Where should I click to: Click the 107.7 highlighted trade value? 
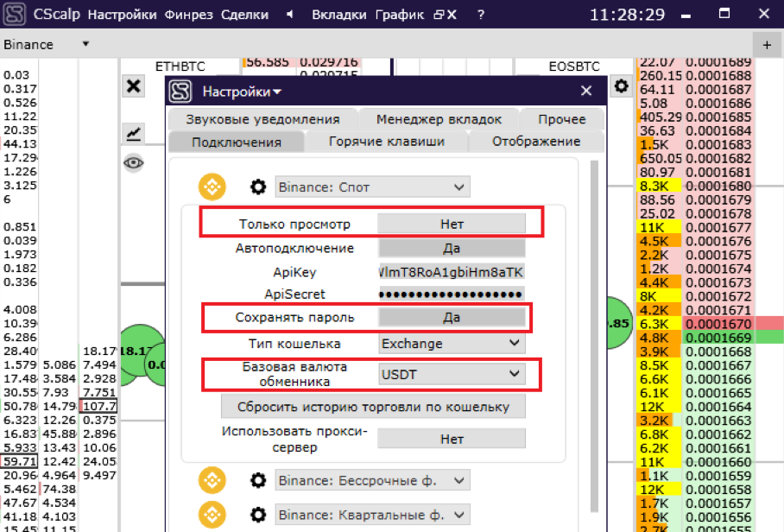tap(99, 406)
